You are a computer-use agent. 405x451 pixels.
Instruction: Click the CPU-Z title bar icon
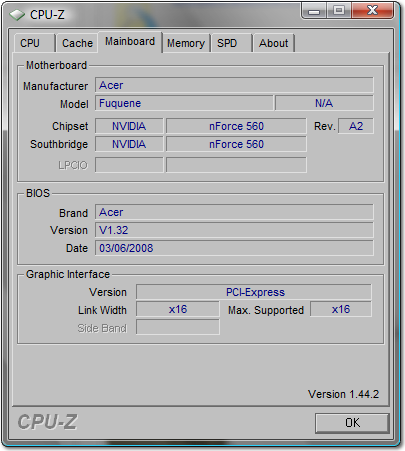pyautogui.click(x=17, y=15)
